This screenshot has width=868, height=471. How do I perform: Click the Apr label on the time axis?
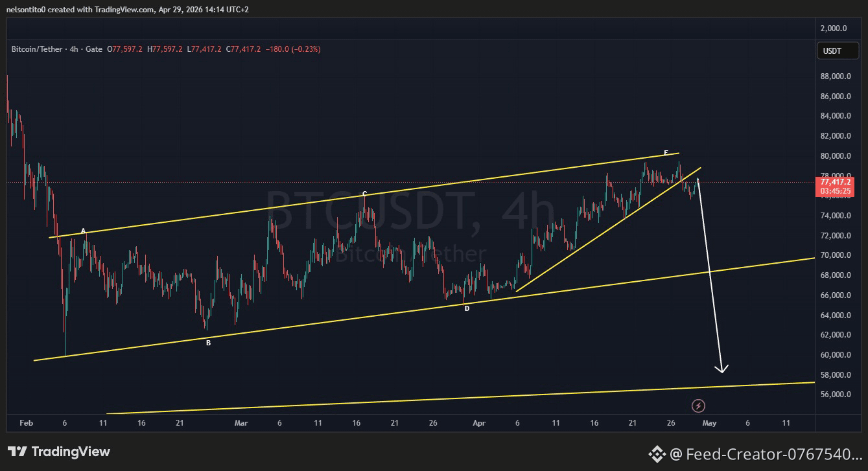click(x=479, y=423)
